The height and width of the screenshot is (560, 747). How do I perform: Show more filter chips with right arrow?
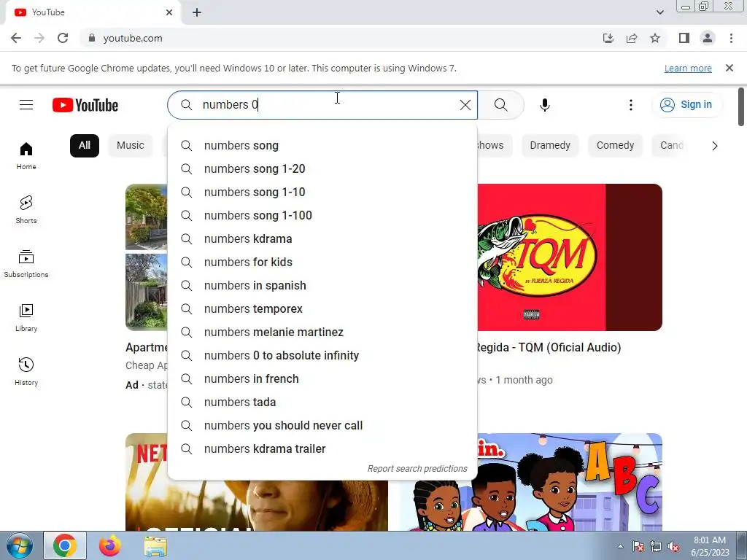[714, 146]
